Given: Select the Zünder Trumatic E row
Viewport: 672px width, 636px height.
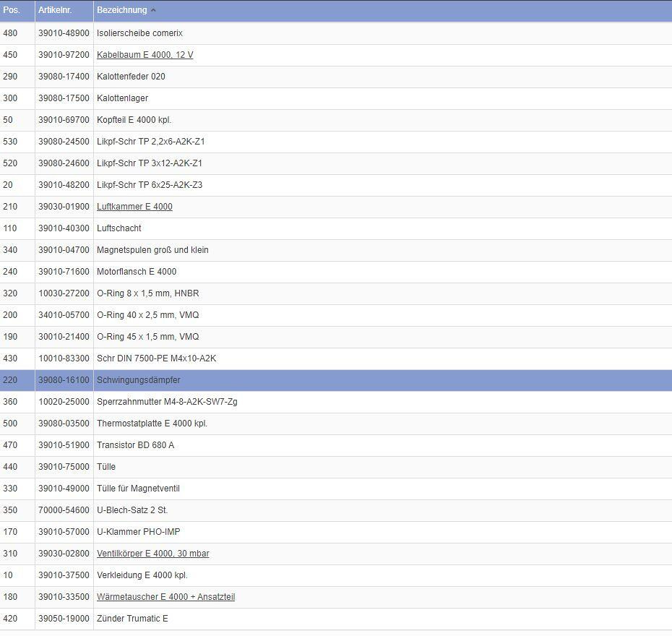Looking at the screenshot, I should 132,619.
